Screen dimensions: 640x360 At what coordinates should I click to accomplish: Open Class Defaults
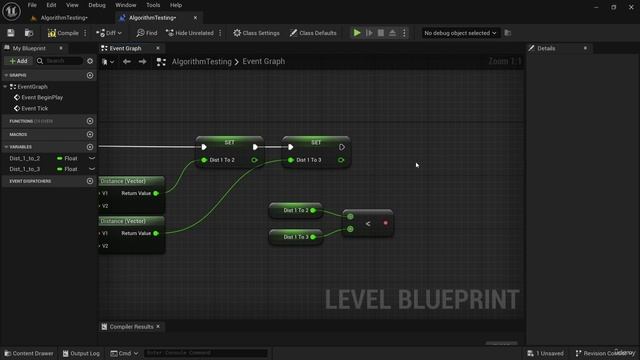pyautogui.click(x=313, y=33)
